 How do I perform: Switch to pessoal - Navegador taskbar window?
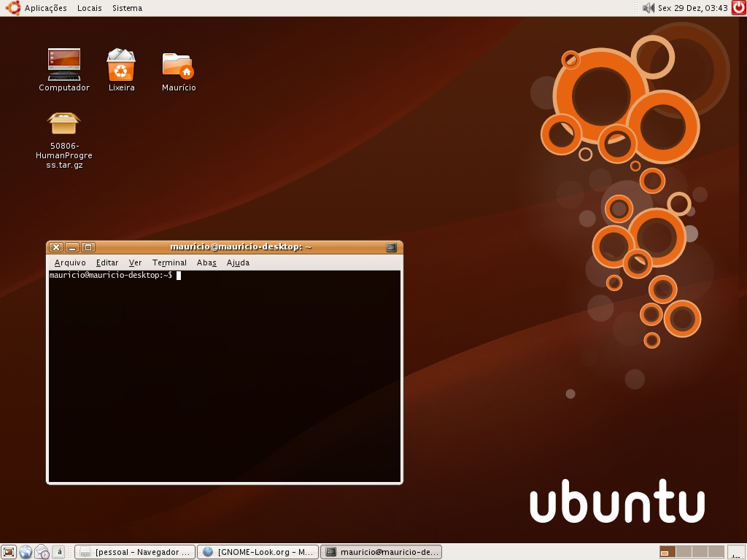click(135, 552)
